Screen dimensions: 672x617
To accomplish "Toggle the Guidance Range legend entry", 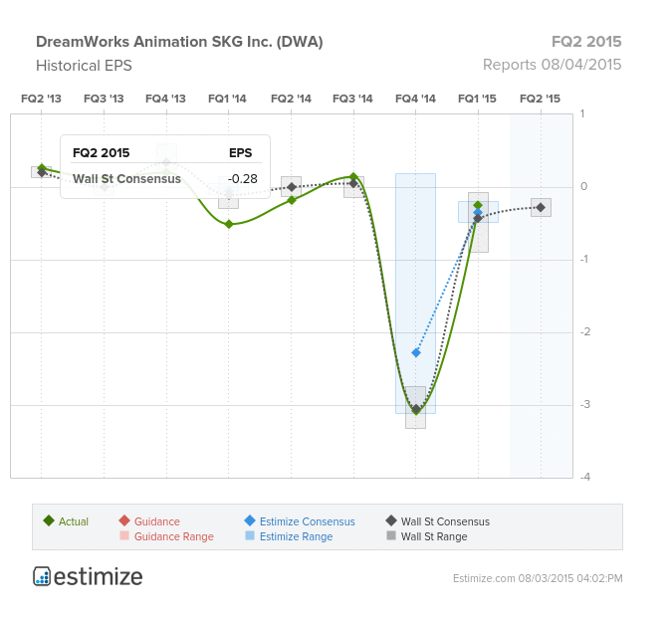I will point(166,536).
